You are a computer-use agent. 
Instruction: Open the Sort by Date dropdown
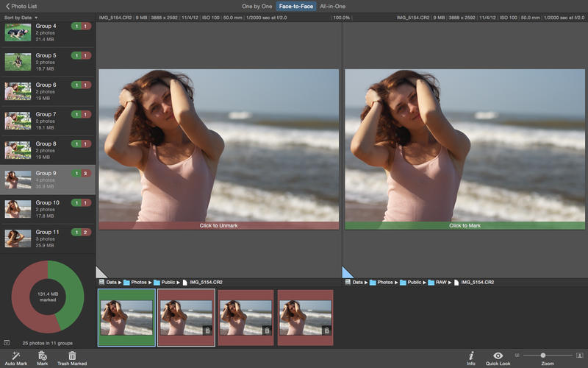21,17
